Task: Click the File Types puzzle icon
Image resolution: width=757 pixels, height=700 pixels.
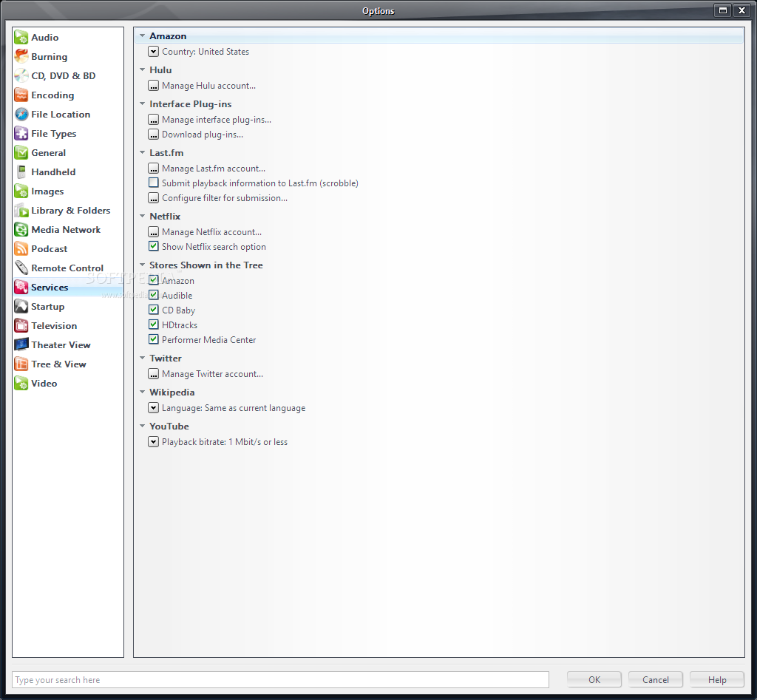Action: (21, 134)
